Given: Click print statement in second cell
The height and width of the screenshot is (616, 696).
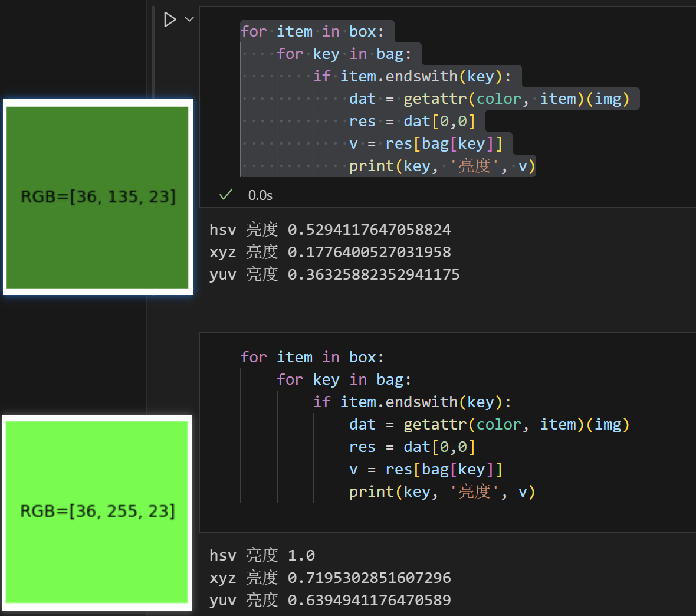Looking at the screenshot, I should [442, 492].
